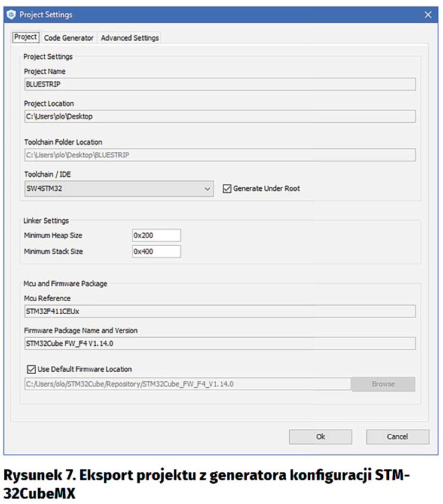This screenshot has height=504, width=443.
Task: Toggle the Generate Under Root checkbox
Action: coord(227,189)
